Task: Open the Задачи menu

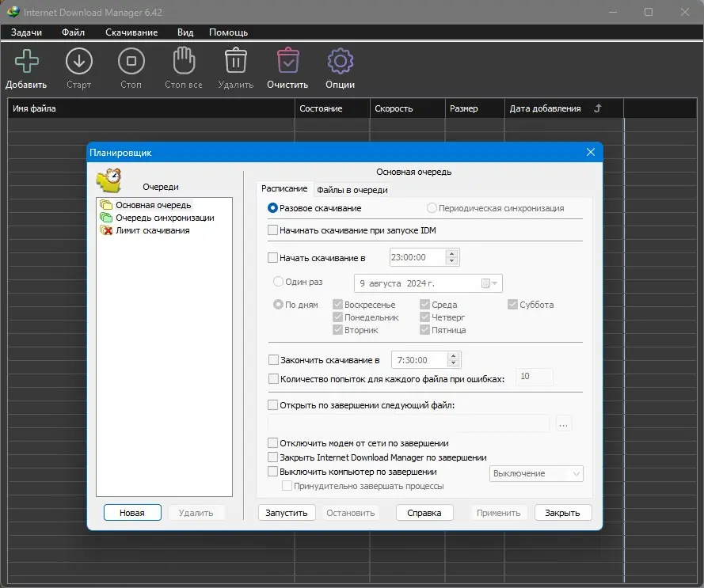Action: tap(26, 32)
